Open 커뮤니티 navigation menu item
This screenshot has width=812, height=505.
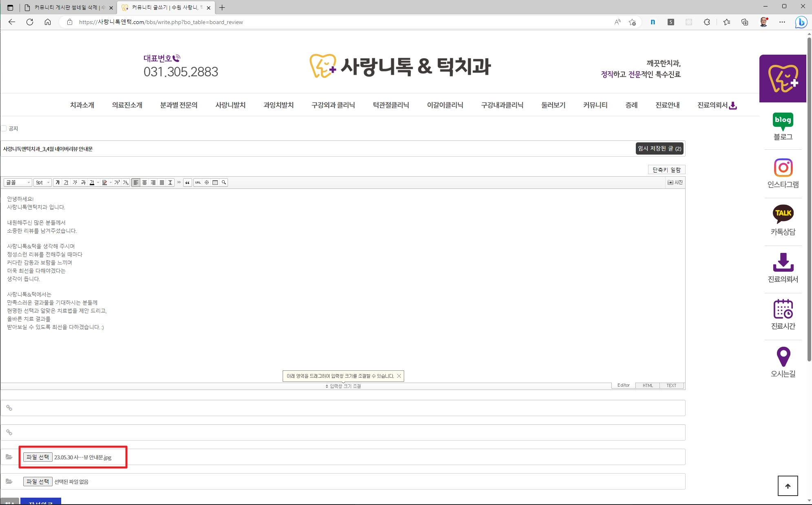(595, 105)
